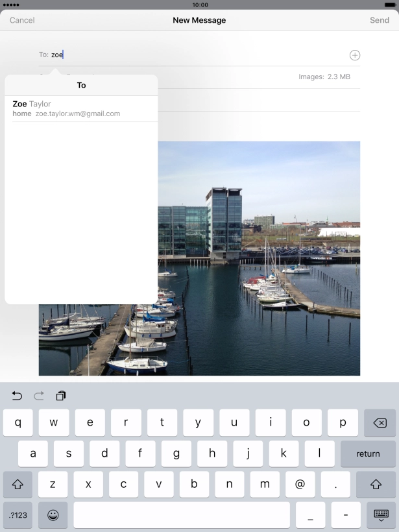399x532 pixels.
Task: Tap Images size 2.3 MB label
Action: (x=324, y=77)
